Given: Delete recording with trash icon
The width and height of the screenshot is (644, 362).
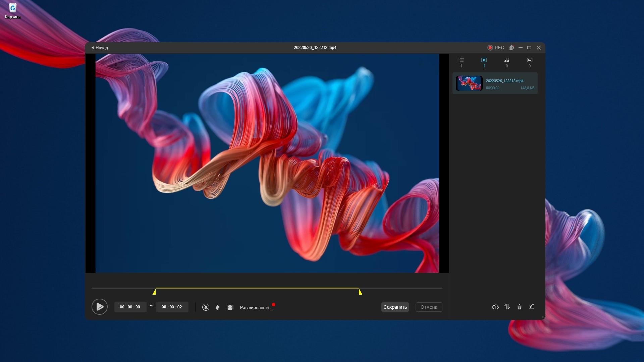Looking at the screenshot, I should (x=519, y=307).
